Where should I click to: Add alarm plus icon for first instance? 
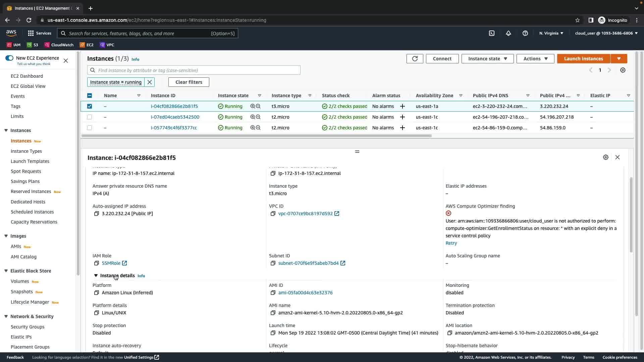(402, 106)
